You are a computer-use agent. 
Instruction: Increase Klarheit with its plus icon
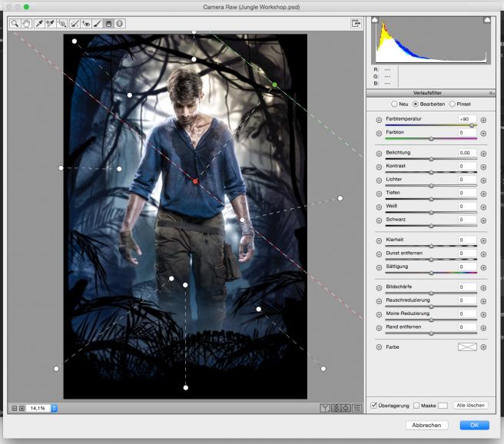483,240
